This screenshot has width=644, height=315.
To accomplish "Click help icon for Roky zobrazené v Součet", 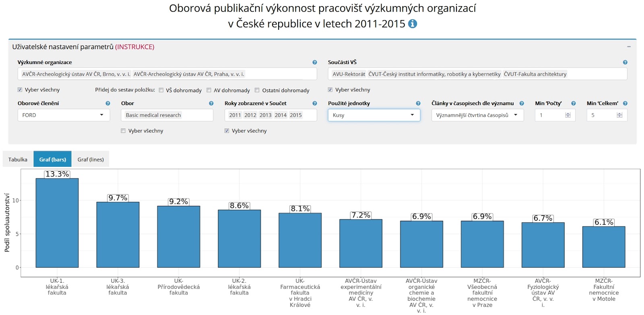I will coord(315,104).
